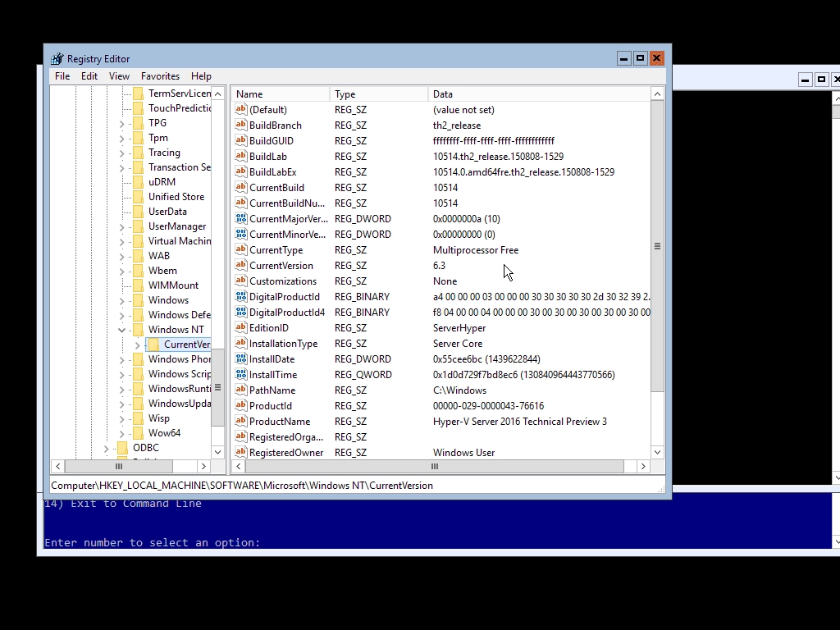
Task: Expand the UserManager tree node
Action: click(x=121, y=227)
